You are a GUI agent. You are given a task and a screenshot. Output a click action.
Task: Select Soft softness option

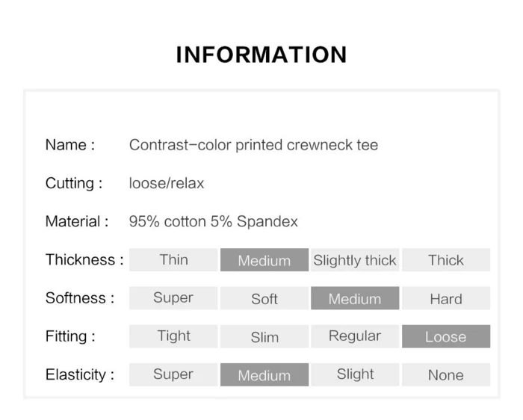coord(264,298)
